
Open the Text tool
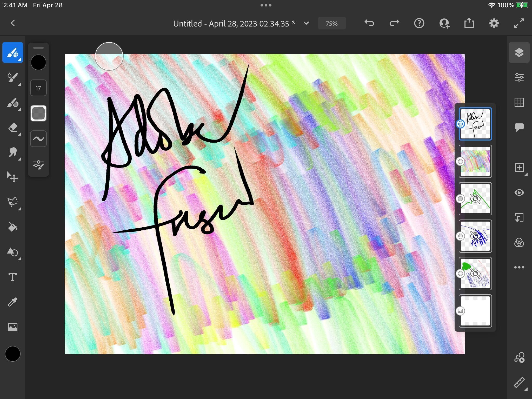[x=12, y=277]
